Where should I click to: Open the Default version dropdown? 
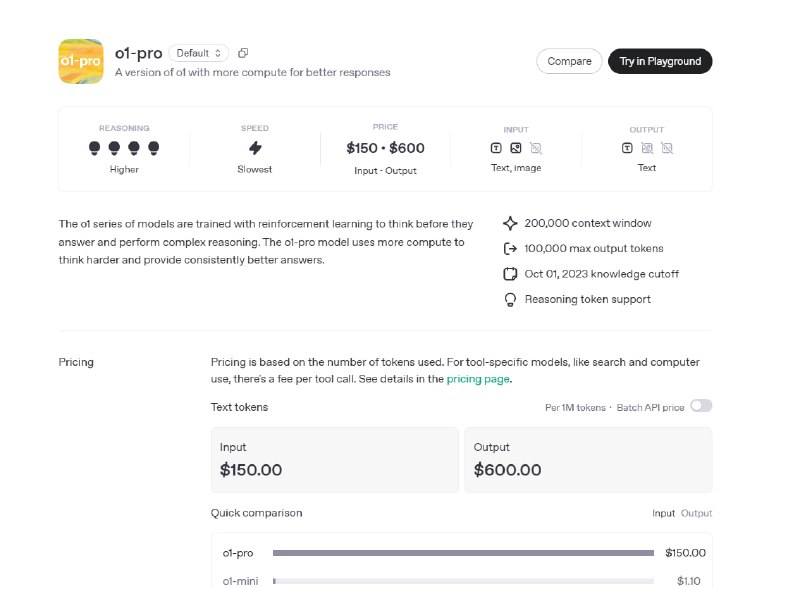tap(198, 53)
